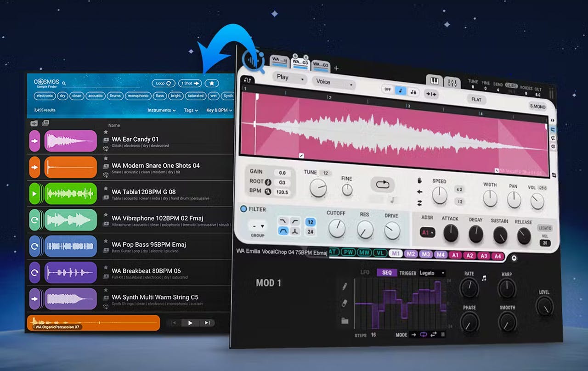Click the star favorites filter in Cosmos
Image resolution: width=588 pixels, height=371 pixels.
coord(212,84)
